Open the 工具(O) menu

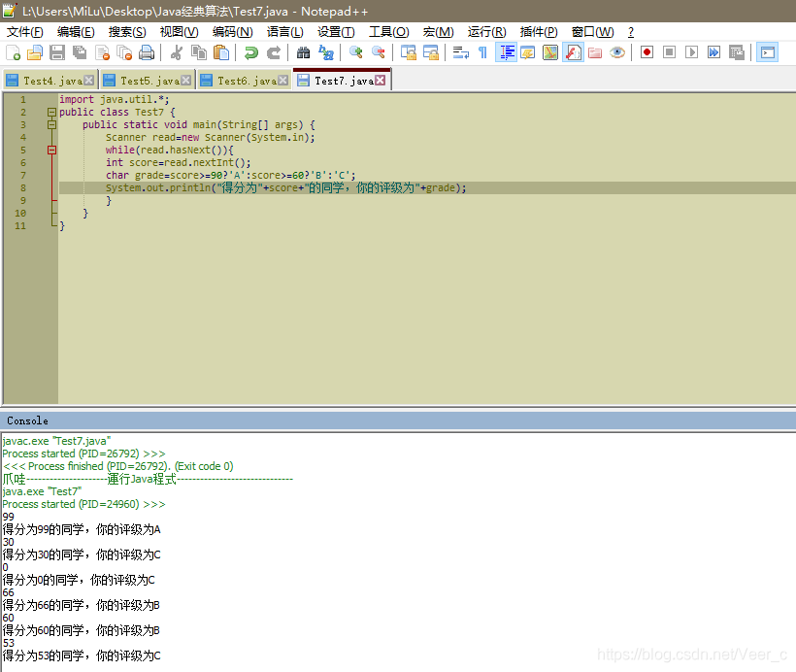coord(389,32)
